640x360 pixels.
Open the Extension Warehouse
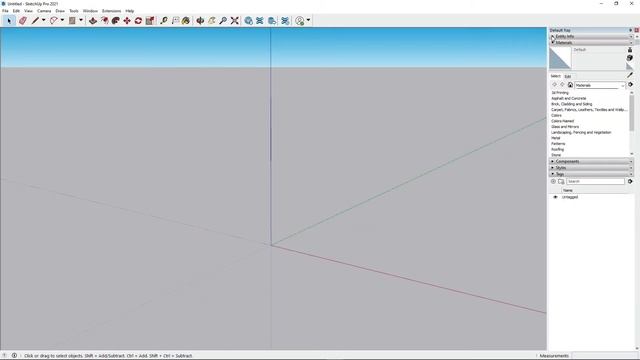coord(260,20)
